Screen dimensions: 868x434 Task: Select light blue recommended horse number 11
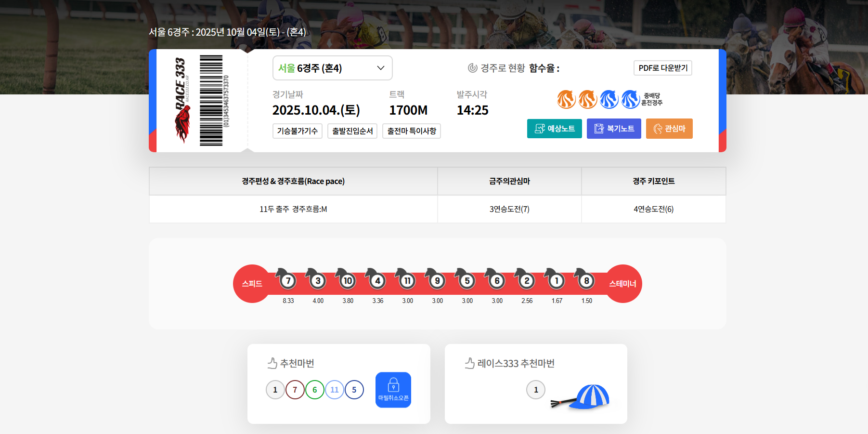(334, 390)
